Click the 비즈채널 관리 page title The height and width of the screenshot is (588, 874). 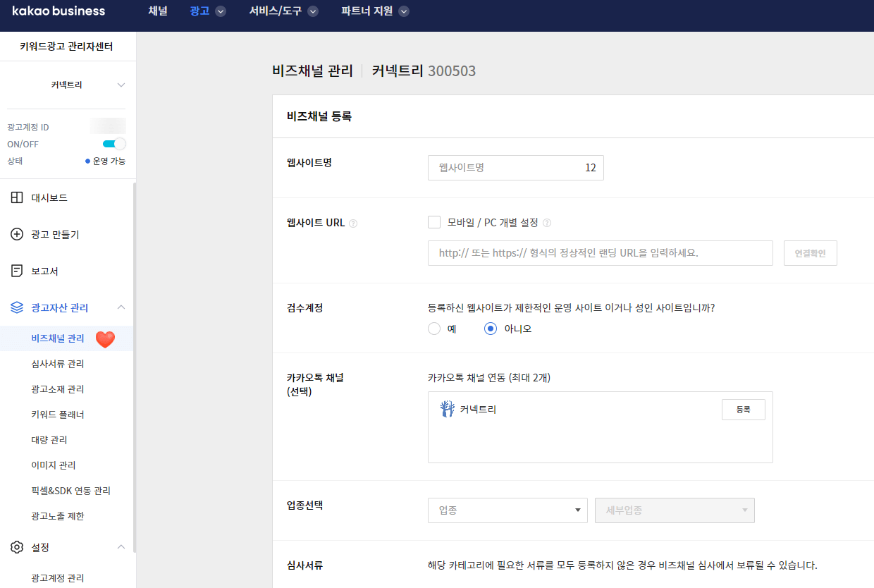[x=312, y=71]
